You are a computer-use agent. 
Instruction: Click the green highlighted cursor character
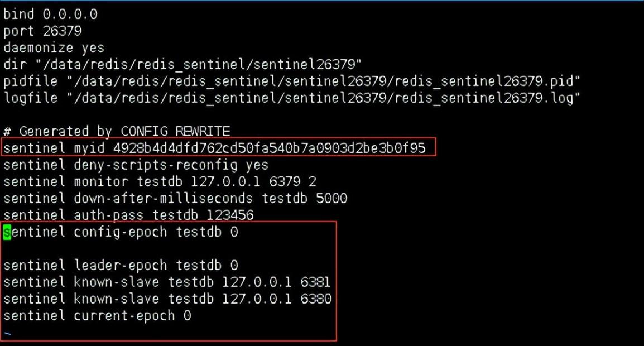[7, 232]
